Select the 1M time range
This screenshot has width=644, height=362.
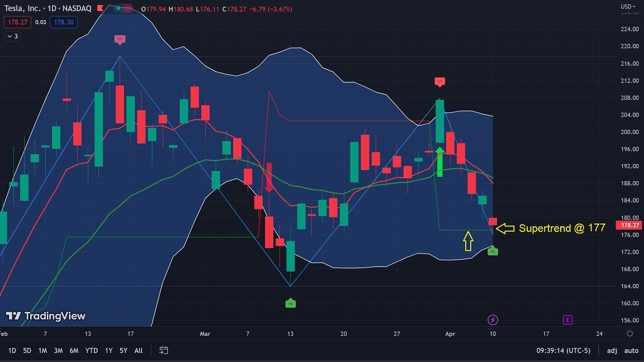coord(42,350)
